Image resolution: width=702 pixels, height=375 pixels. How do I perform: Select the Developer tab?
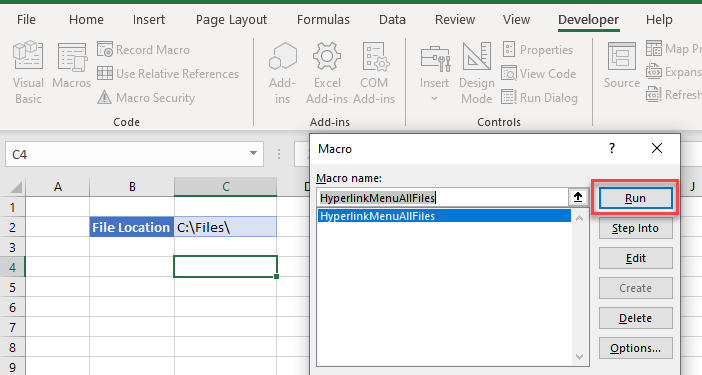tap(588, 20)
